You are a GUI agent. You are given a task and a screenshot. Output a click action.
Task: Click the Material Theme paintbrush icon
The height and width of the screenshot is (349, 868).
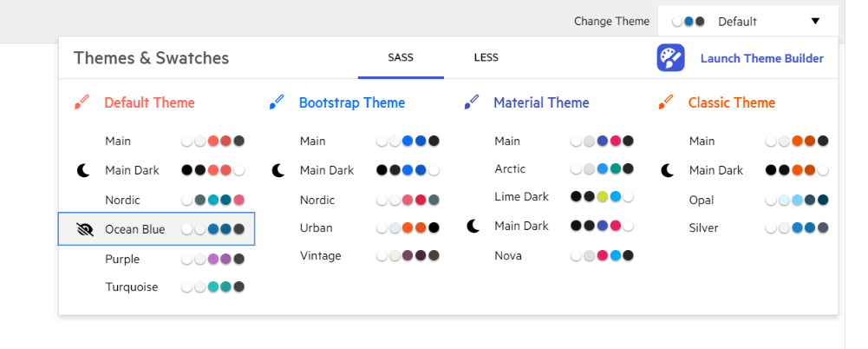(x=472, y=102)
